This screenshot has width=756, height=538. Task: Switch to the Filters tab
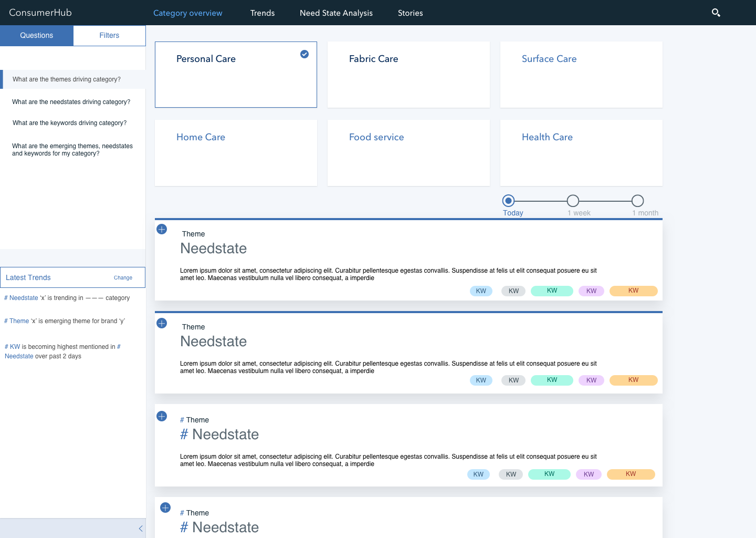[x=109, y=35]
